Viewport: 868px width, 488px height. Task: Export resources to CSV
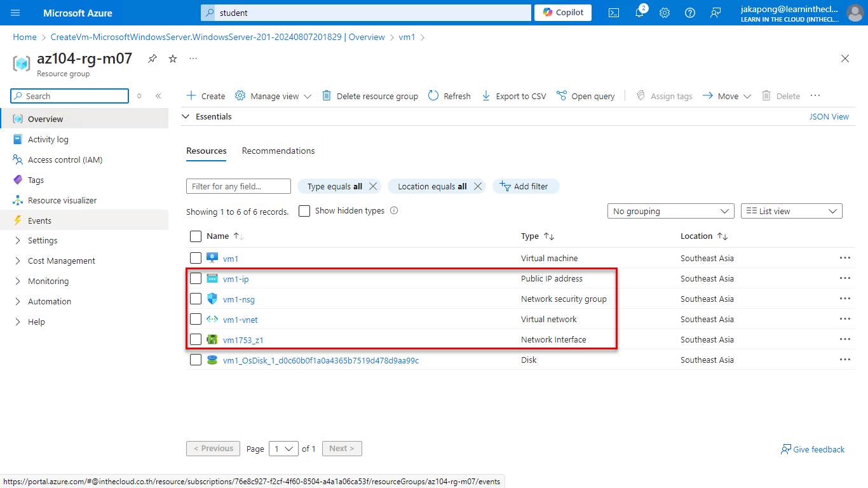tap(513, 96)
